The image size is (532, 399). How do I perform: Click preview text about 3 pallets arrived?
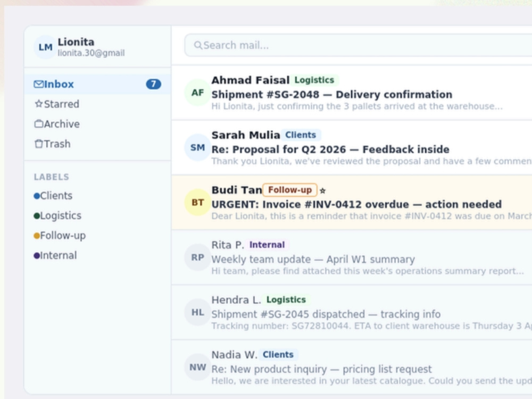(357, 106)
